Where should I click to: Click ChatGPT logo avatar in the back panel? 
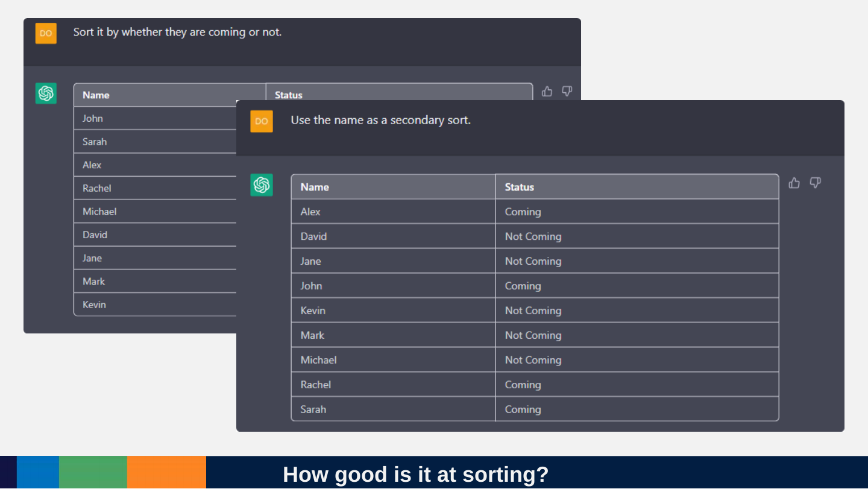click(x=46, y=93)
